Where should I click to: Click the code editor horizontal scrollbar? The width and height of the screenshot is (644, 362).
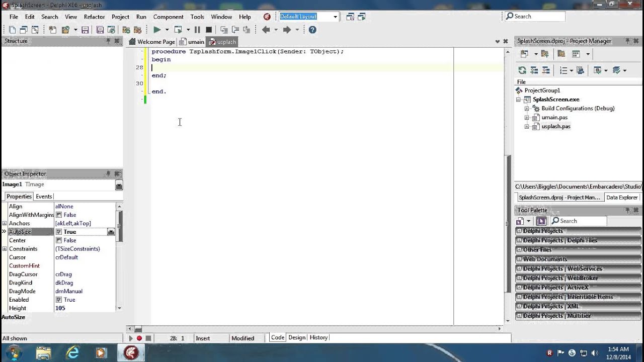[x=314, y=329]
